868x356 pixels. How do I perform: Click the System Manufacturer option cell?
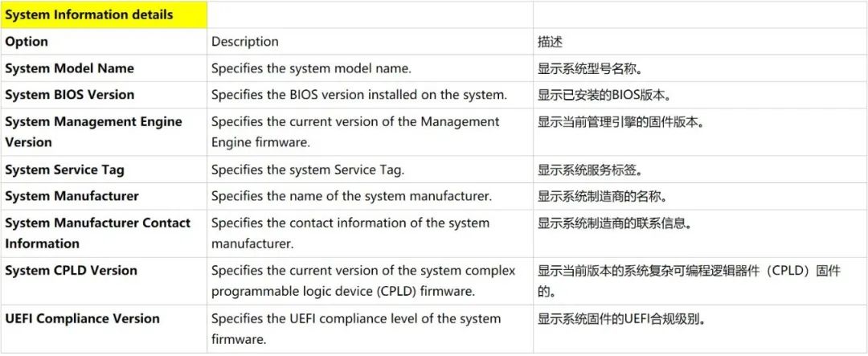(104, 196)
